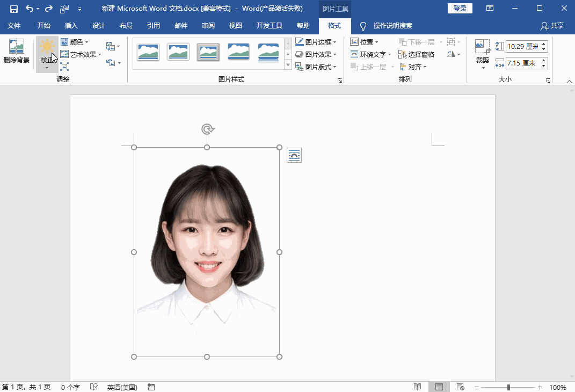
Task: Open the File (文件) tab
Action: (x=14, y=26)
